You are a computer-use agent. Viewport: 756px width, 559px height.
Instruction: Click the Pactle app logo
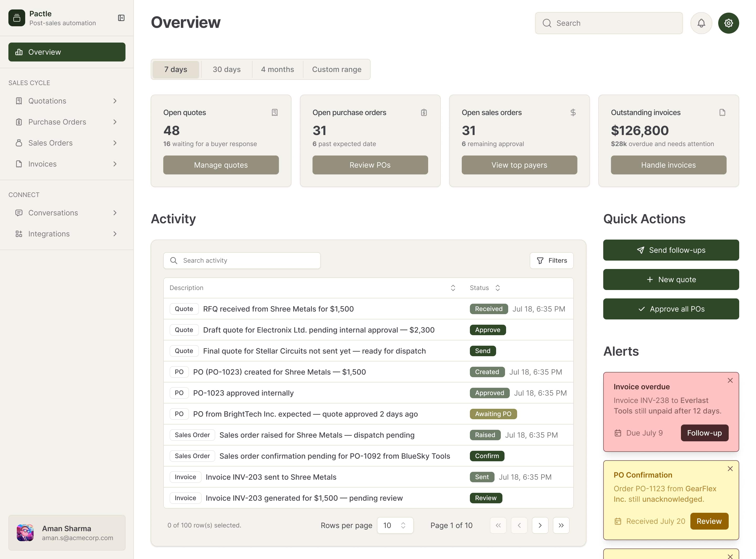pos(17,18)
